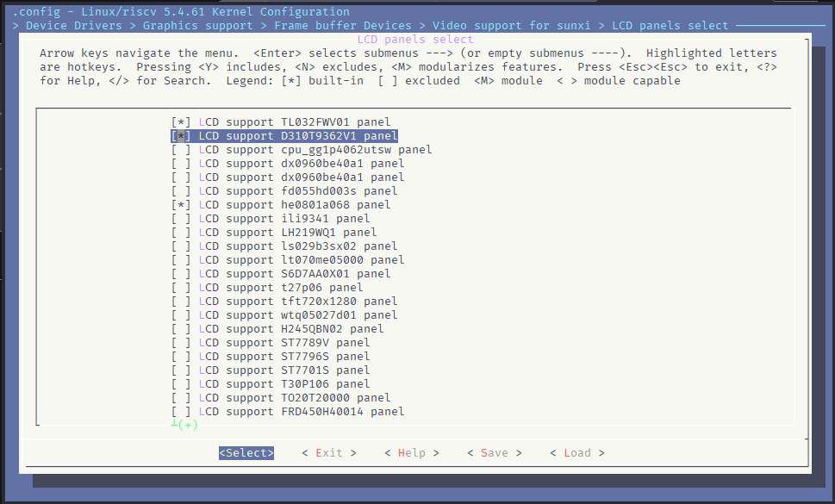The height and width of the screenshot is (504, 835).
Task: Click the tft720x1280 panel entry
Action: [x=297, y=302]
